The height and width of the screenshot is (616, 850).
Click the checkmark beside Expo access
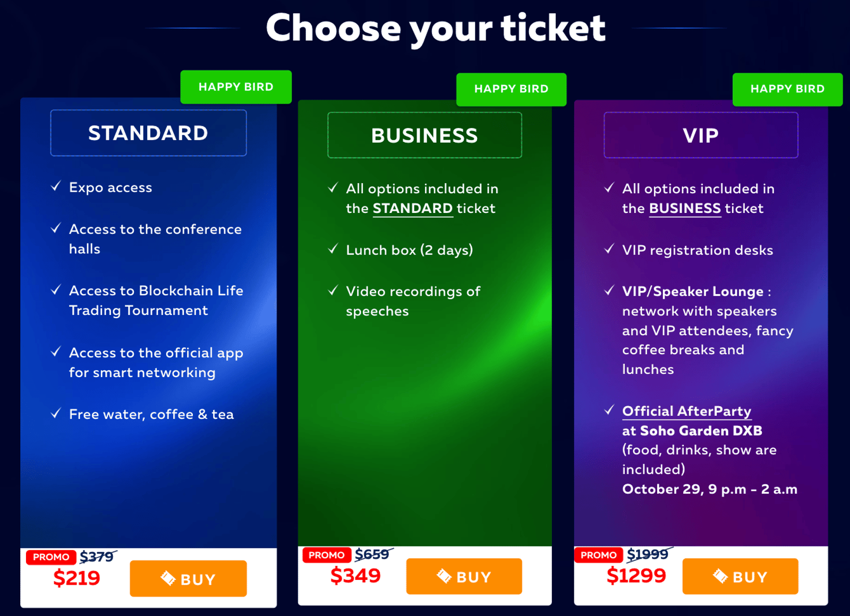(x=56, y=186)
